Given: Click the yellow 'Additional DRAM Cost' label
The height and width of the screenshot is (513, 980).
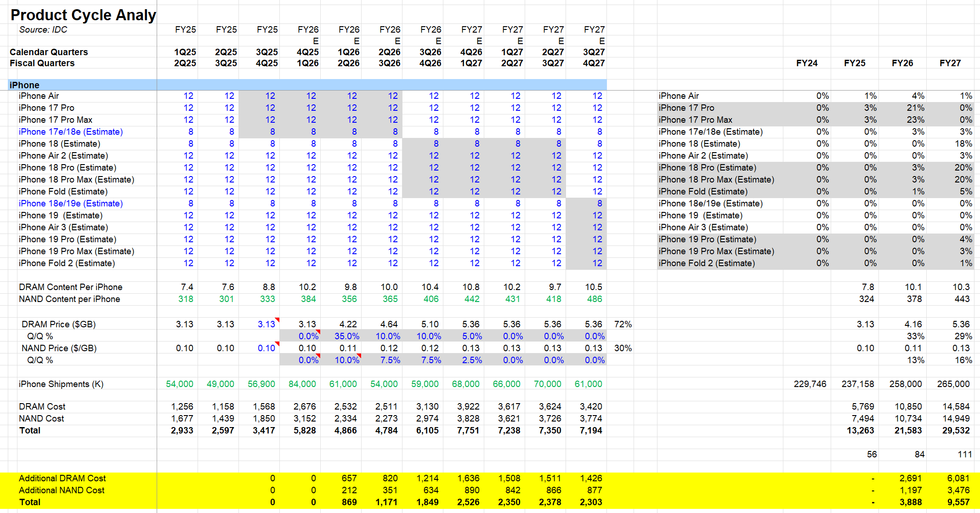Looking at the screenshot, I should tap(62, 479).
